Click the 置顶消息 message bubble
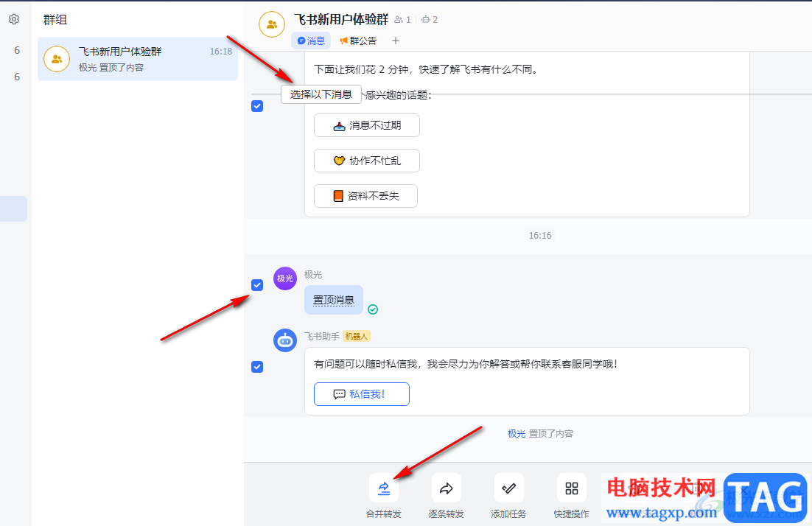This screenshot has width=812, height=526. pyautogui.click(x=334, y=300)
